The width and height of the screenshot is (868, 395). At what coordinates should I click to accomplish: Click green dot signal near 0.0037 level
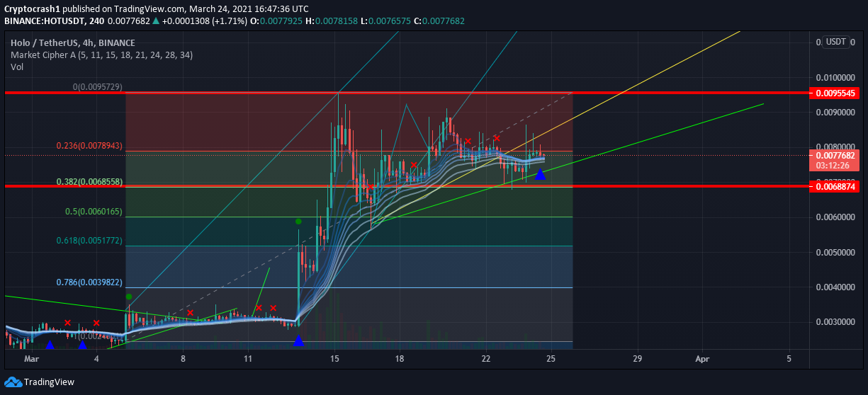pos(129,297)
